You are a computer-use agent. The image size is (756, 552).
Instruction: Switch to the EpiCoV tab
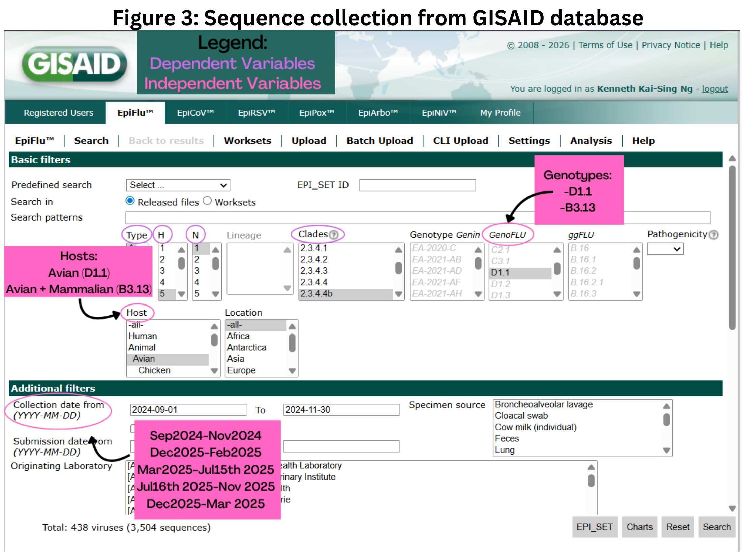[195, 113]
